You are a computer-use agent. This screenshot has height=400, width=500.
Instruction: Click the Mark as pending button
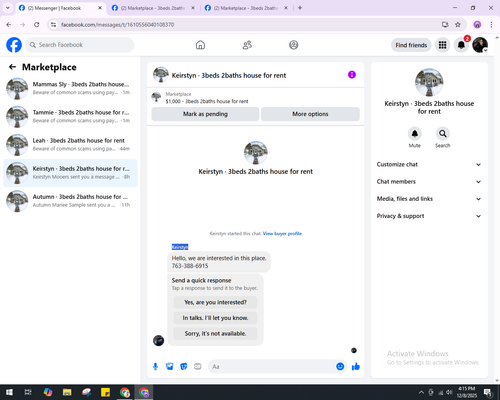[x=205, y=114]
